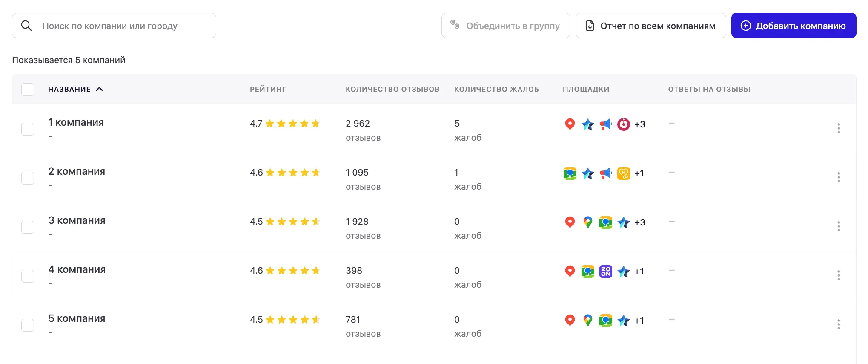Click the 2GIS green map icon for 3 компания
The image size is (868, 364).
point(605,222)
